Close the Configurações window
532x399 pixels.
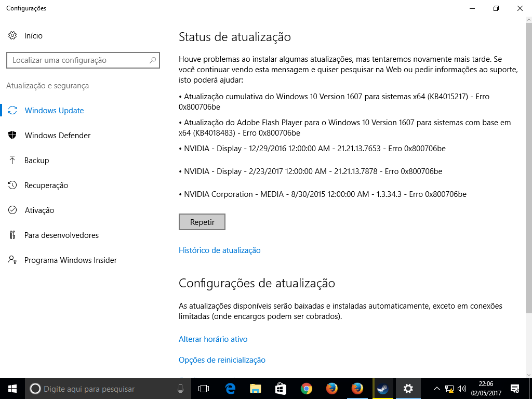pyautogui.click(x=520, y=8)
